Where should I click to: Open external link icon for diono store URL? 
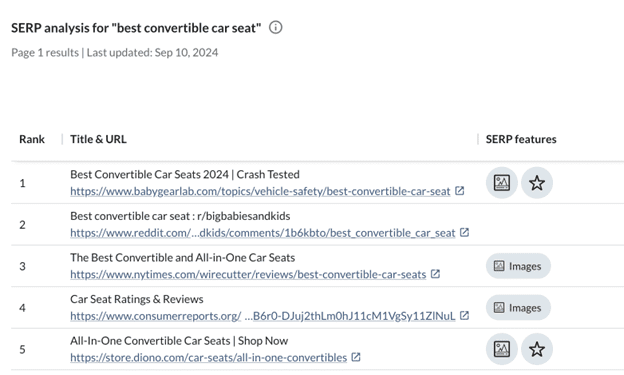356,357
